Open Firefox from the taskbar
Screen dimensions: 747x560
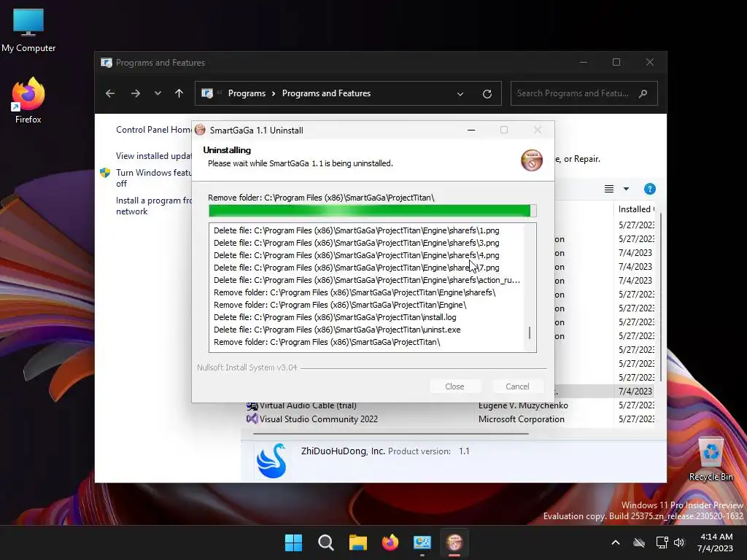(390, 542)
